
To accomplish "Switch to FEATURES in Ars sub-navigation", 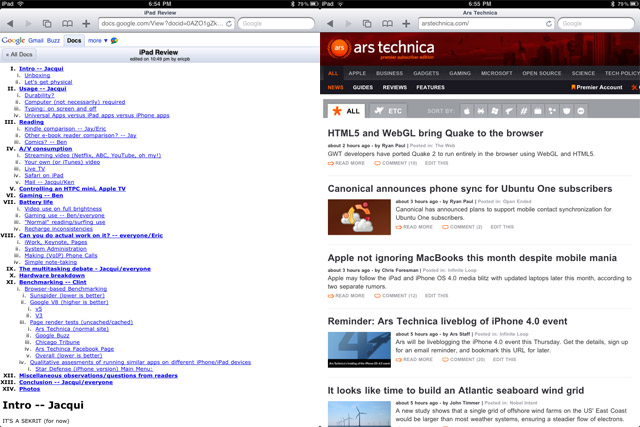I will click(x=430, y=87).
